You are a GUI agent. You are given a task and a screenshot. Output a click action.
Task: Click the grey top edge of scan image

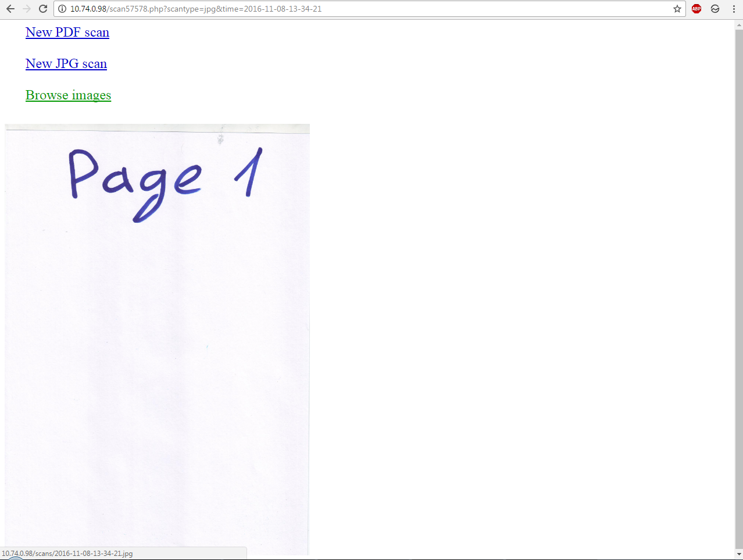click(157, 128)
